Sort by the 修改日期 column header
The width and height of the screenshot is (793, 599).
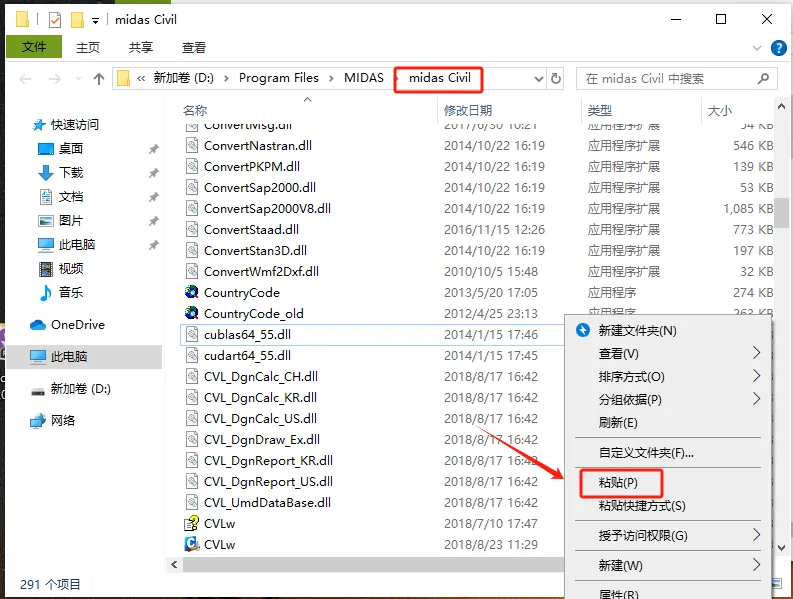click(468, 110)
